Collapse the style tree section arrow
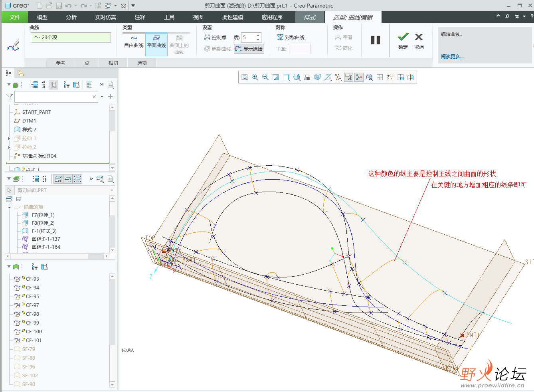The width and height of the screenshot is (534, 392). (9, 267)
